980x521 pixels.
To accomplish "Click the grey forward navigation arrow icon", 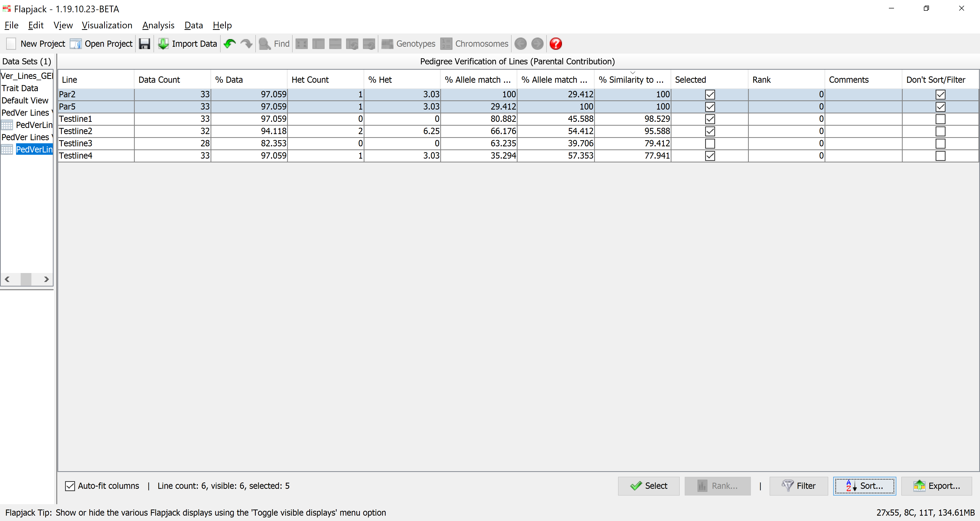I will click(x=537, y=44).
